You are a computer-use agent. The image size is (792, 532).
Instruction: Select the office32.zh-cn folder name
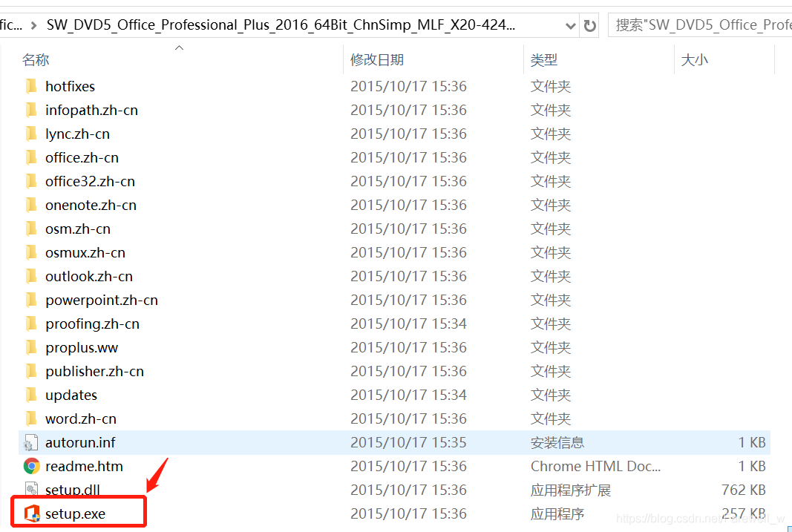90,181
